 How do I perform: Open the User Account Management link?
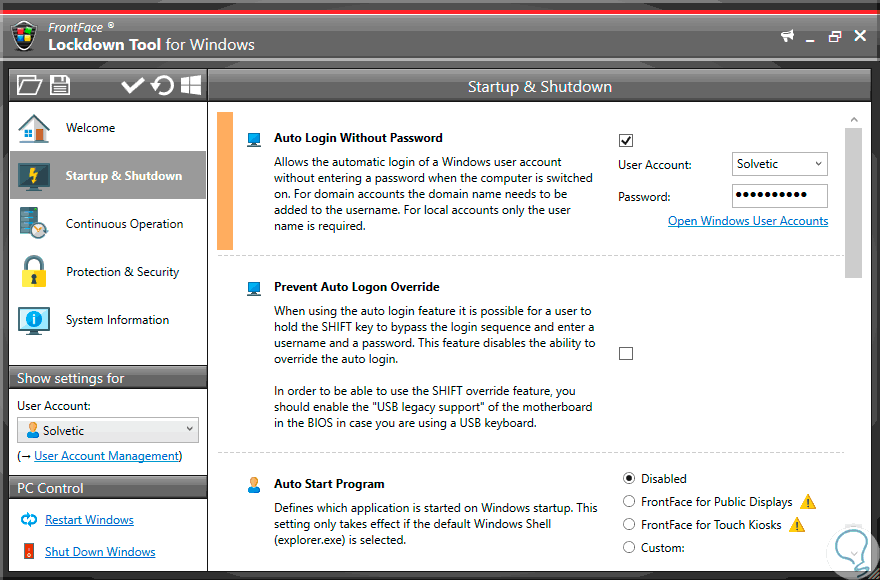pyautogui.click(x=106, y=456)
